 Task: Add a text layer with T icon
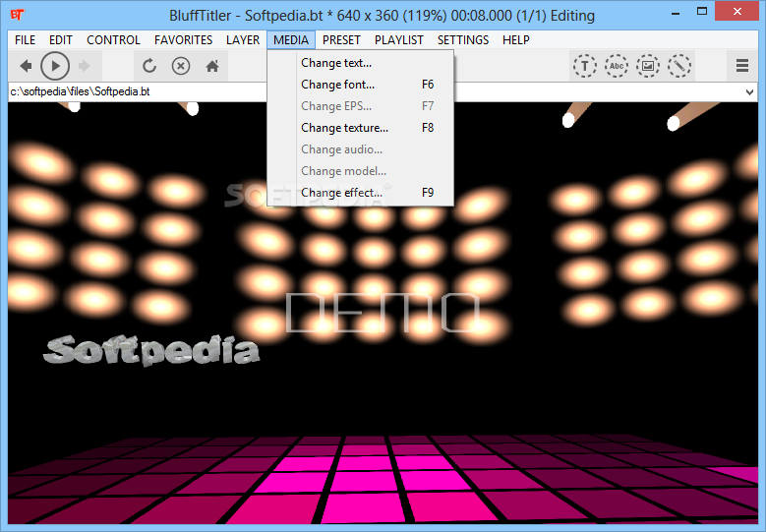coord(585,66)
